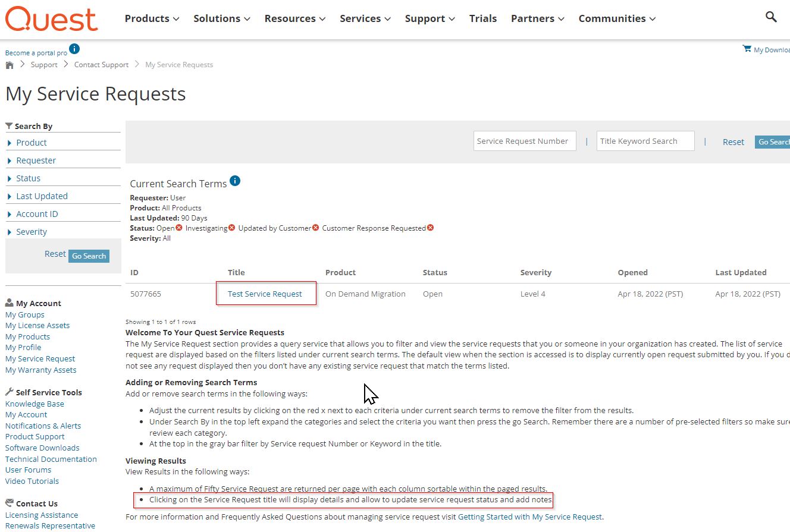Click info icon beside Become a portal pro
This screenshot has width=790, height=532.
coord(74,49)
